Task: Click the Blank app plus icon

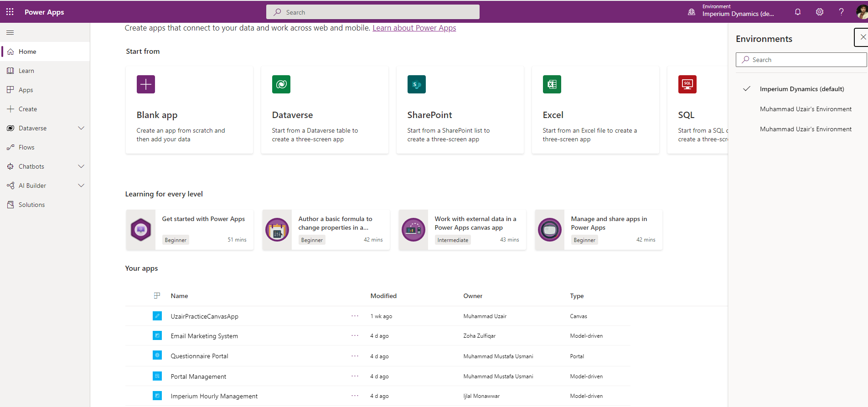Action: pos(146,84)
